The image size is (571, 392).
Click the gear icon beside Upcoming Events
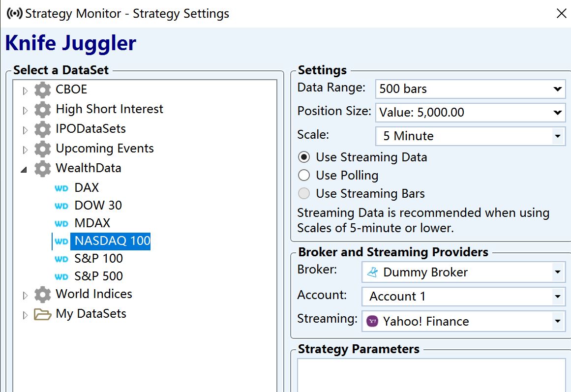coord(43,149)
